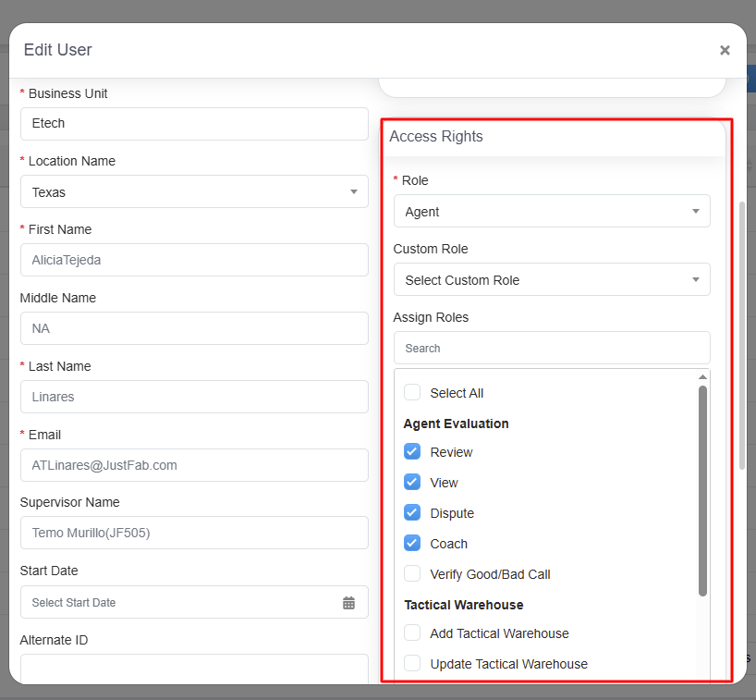The width and height of the screenshot is (756, 700).
Task: Click the Supervisor Name field
Action: 194,533
